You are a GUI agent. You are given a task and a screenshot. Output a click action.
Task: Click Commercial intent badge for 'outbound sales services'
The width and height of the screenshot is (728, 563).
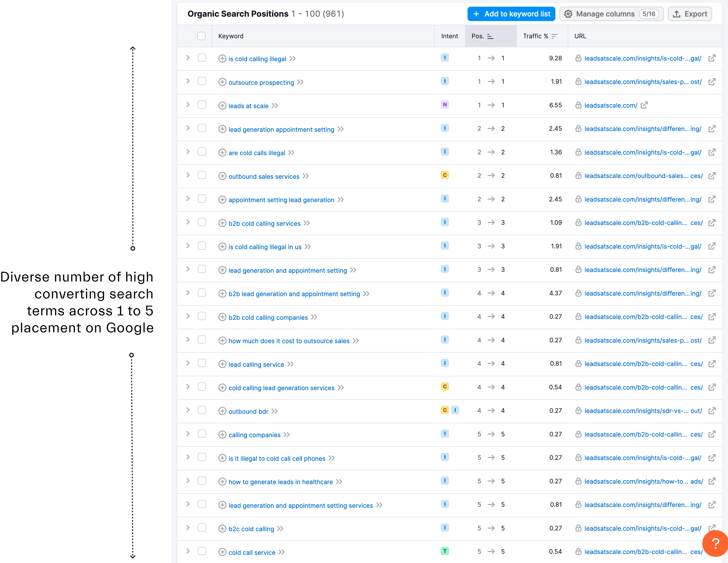tap(445, 175)
